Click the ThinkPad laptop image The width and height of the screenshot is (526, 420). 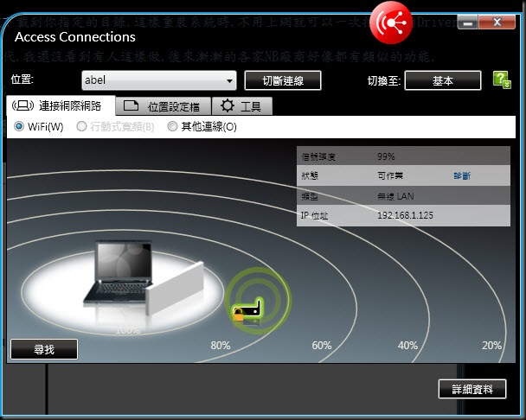(118, 272)
